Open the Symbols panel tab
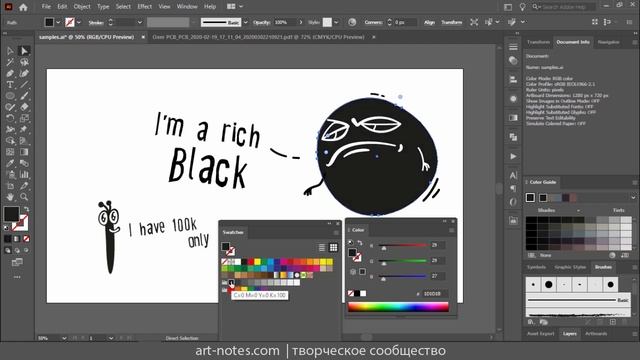This screenshot has height=360, width=640. pos(536,267)
